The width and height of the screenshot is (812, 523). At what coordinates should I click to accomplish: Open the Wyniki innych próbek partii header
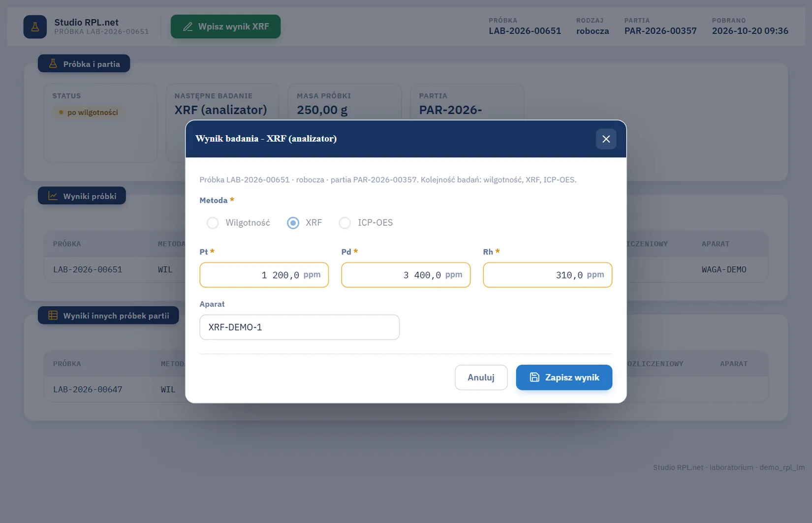[x=108, y=315]
